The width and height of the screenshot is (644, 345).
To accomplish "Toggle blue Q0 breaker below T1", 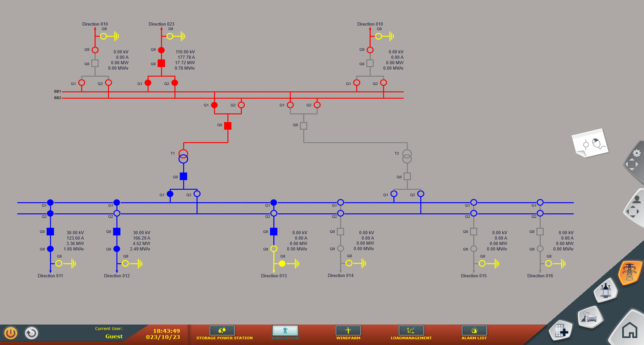I will pos(183,176).
